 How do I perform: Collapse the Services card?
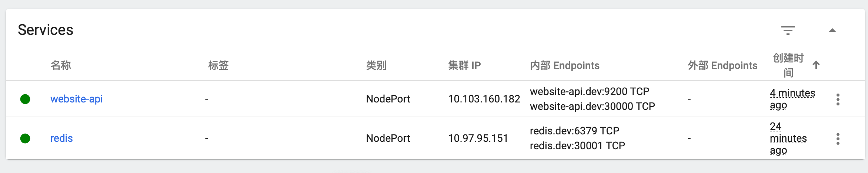(x=832, y=30)
